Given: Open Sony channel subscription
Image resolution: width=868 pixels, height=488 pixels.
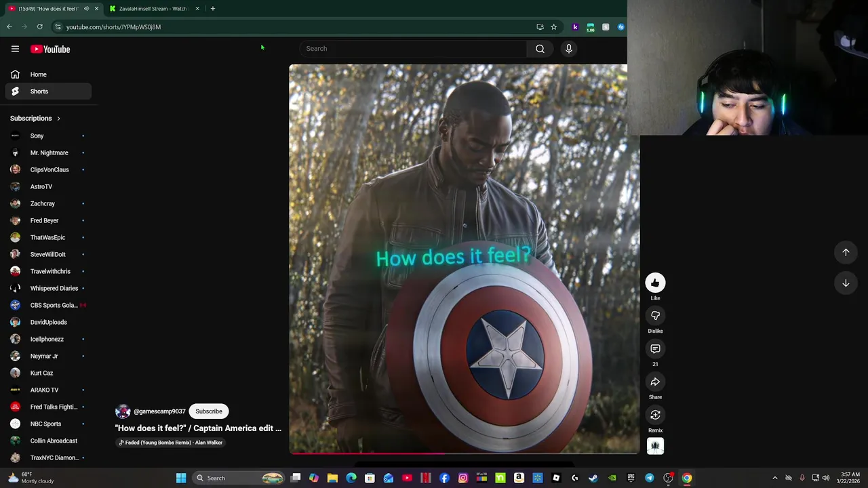Looking at the screenshot, I should point(47,136).
